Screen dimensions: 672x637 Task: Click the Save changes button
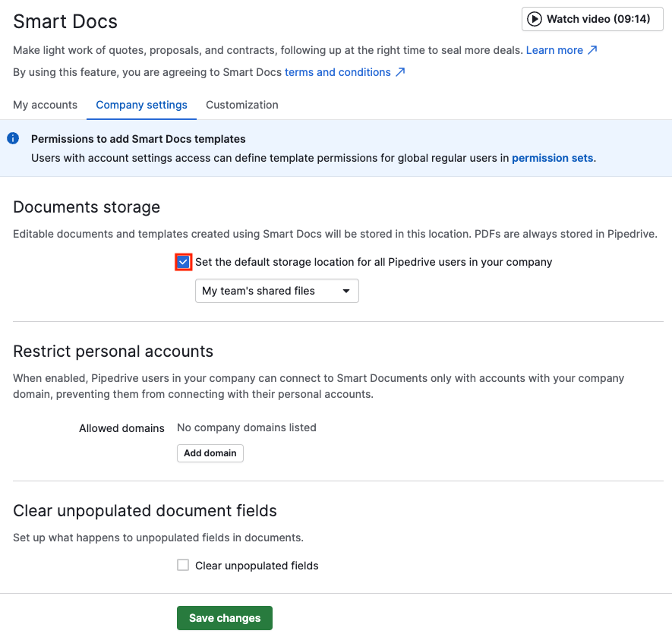224,617
